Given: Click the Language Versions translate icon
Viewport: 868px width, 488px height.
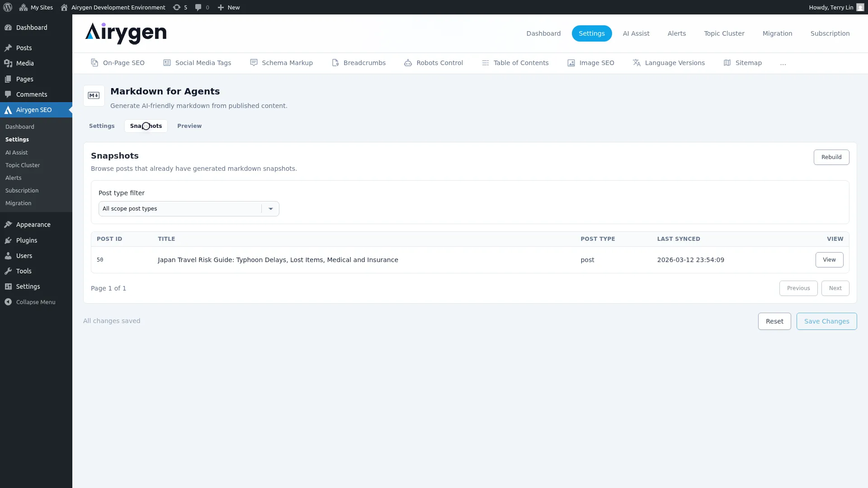Looking at the screenshot, I should (x=637, y=63).
